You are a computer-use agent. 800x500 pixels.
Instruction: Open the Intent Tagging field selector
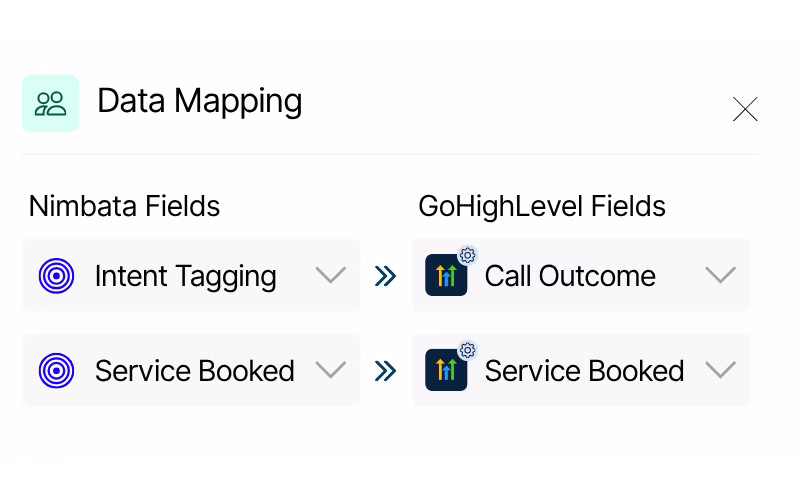[x=191, y=275]
